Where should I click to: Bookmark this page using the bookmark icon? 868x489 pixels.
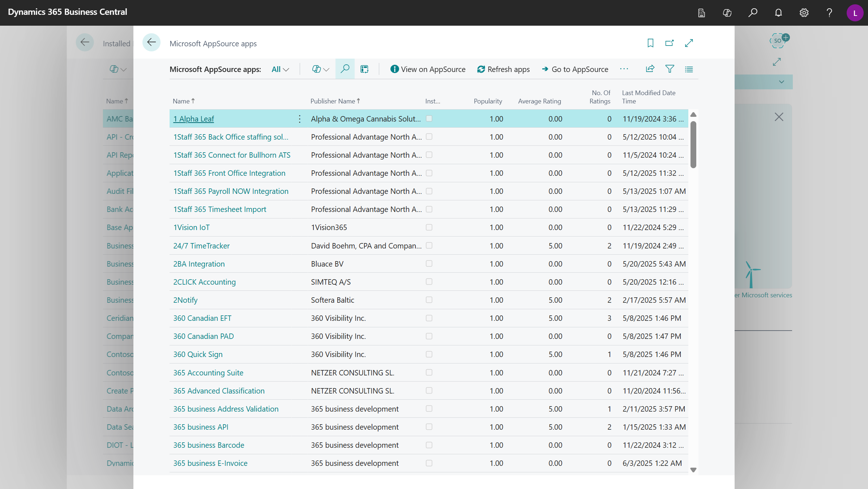click(650, 43)
